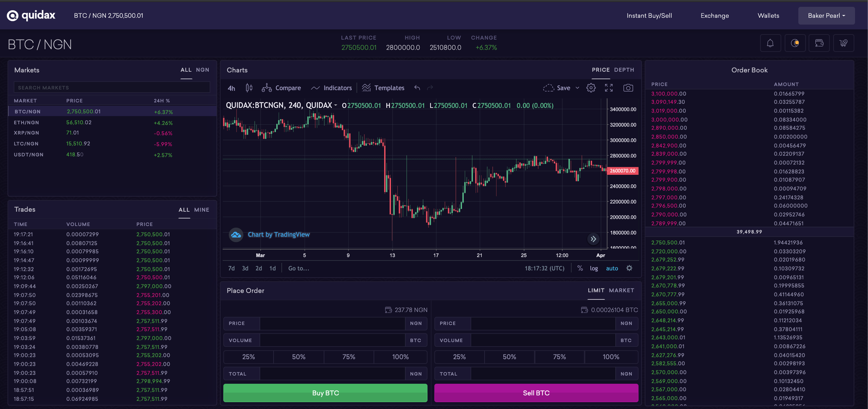Image resolution: width=868 pixels, height=409 pixels.
Task: Show MINE trades tab
Action: [x=201, y=210]
